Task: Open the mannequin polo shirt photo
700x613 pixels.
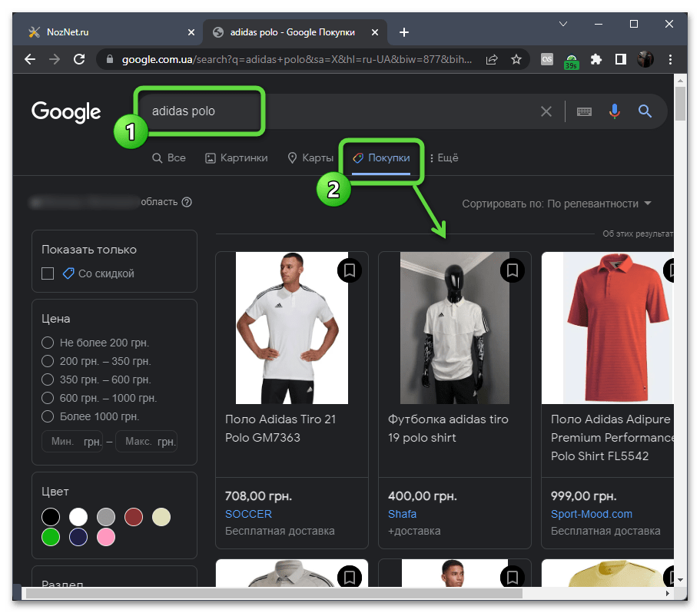Action: pyautogui.click(x=454, y=328)
